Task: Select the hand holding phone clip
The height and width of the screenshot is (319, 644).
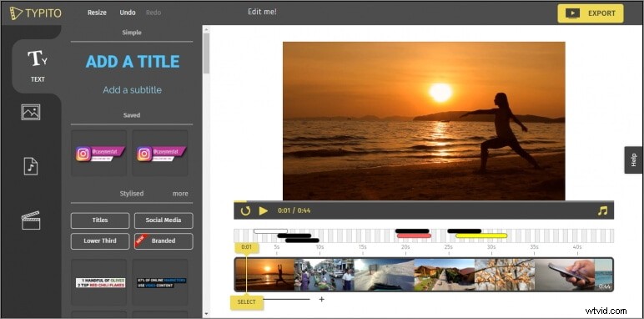Action: pyautogui.click(x=565, y=275)
